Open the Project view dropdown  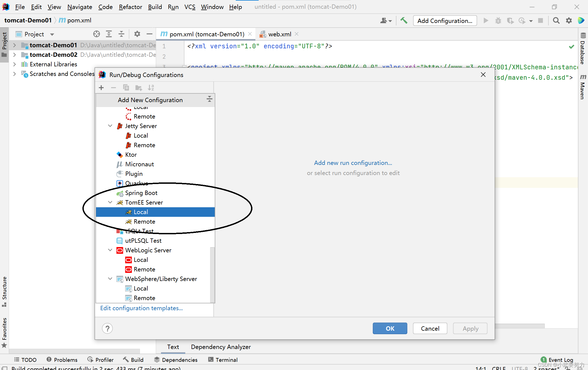coord(52,34)
